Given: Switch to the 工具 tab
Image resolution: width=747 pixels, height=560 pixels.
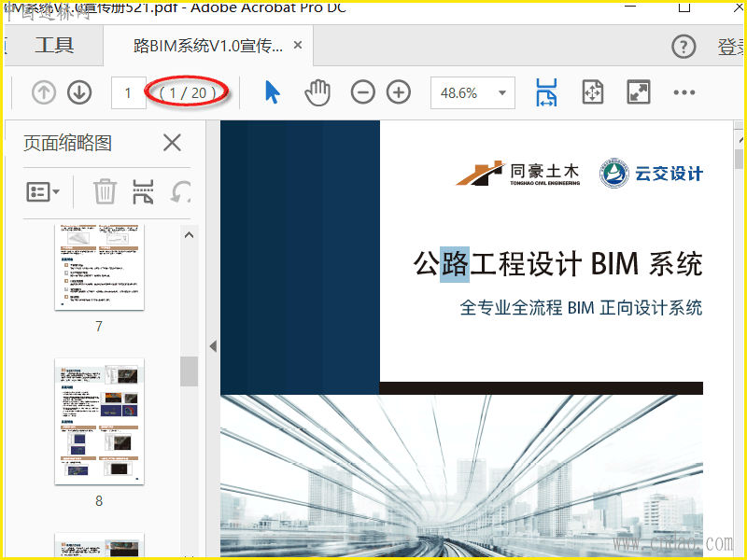Looking at the screenshot, I should pos(54,46).
